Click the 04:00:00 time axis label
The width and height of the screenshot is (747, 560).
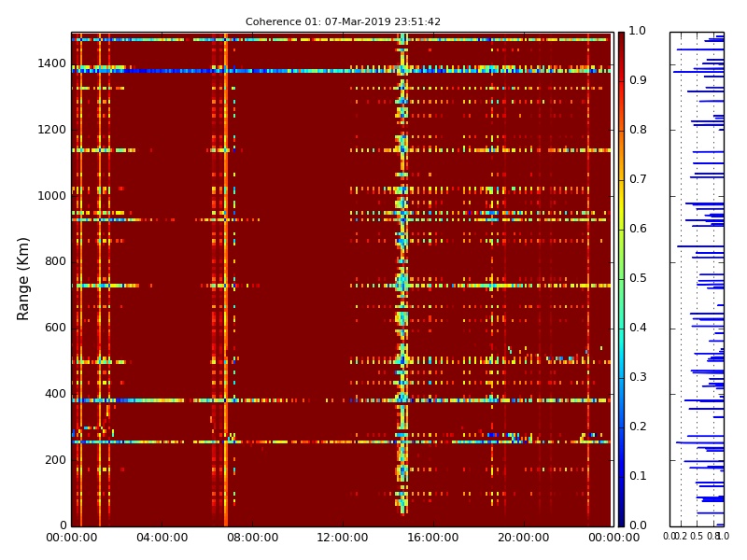[162, 538]
